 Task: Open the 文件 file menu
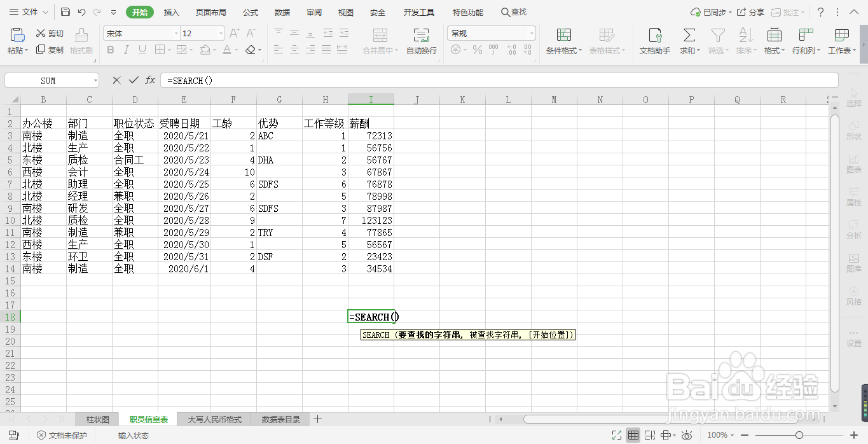coord(29,12)
